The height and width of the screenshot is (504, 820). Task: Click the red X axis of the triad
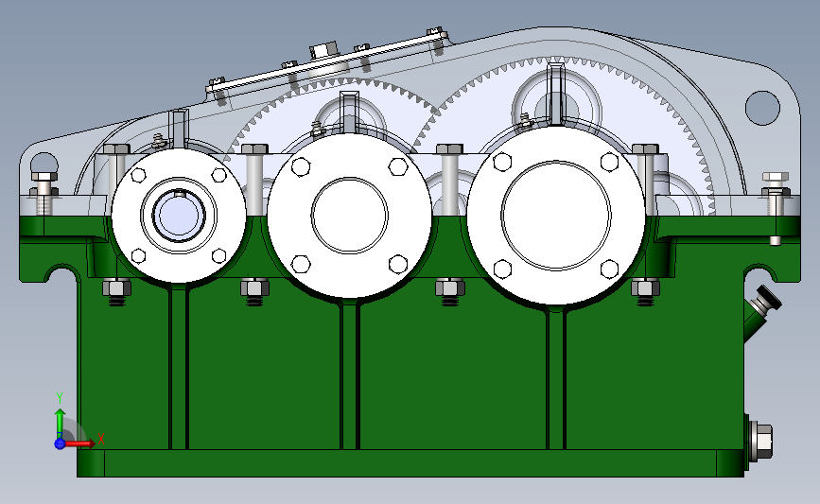[x=79, y=443]
